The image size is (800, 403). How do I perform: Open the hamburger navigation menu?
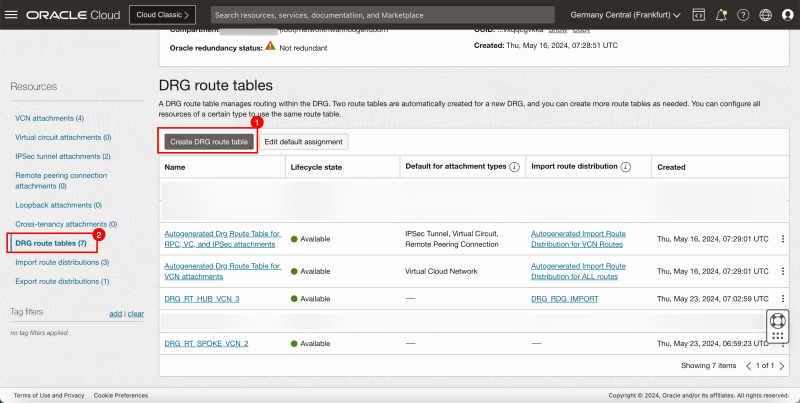[12, 16]
